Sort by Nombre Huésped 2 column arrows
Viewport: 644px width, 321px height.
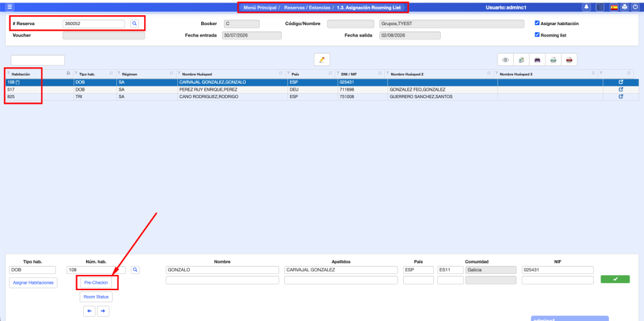point(489,73)
